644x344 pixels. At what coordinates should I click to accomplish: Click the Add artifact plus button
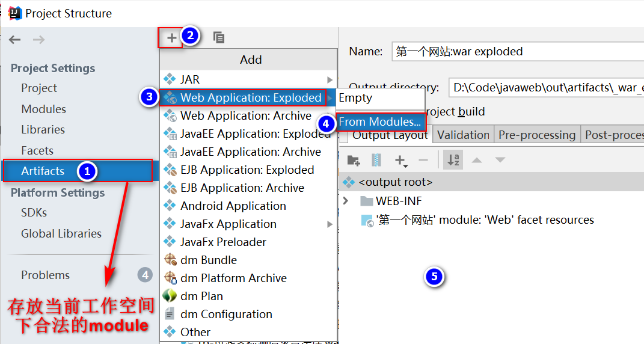(172, 38)
